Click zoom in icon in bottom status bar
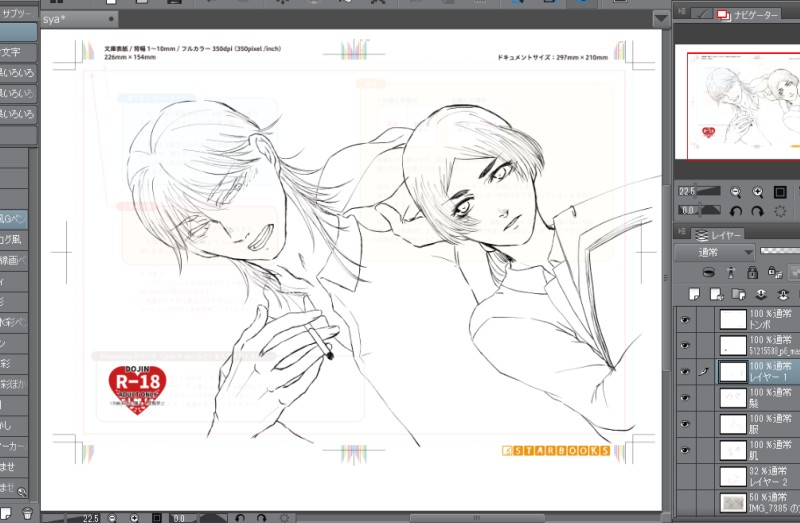 tap(134, 518)
